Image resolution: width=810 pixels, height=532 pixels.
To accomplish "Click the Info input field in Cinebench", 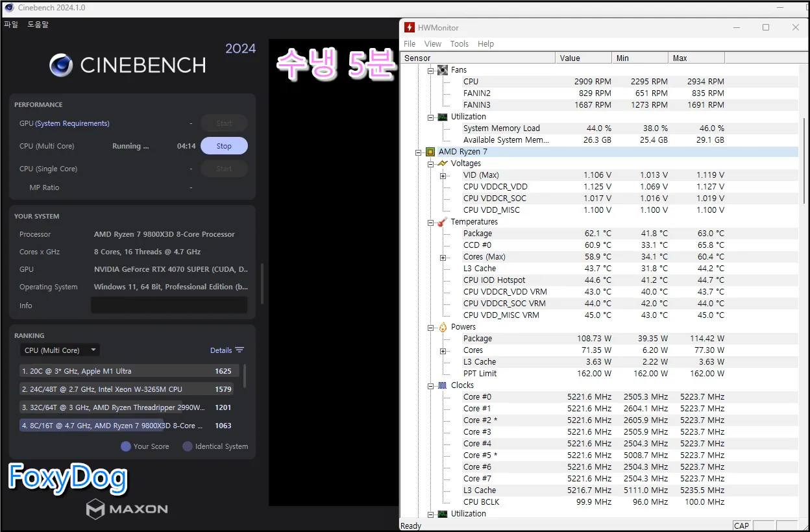I will [x=169, y=306].
